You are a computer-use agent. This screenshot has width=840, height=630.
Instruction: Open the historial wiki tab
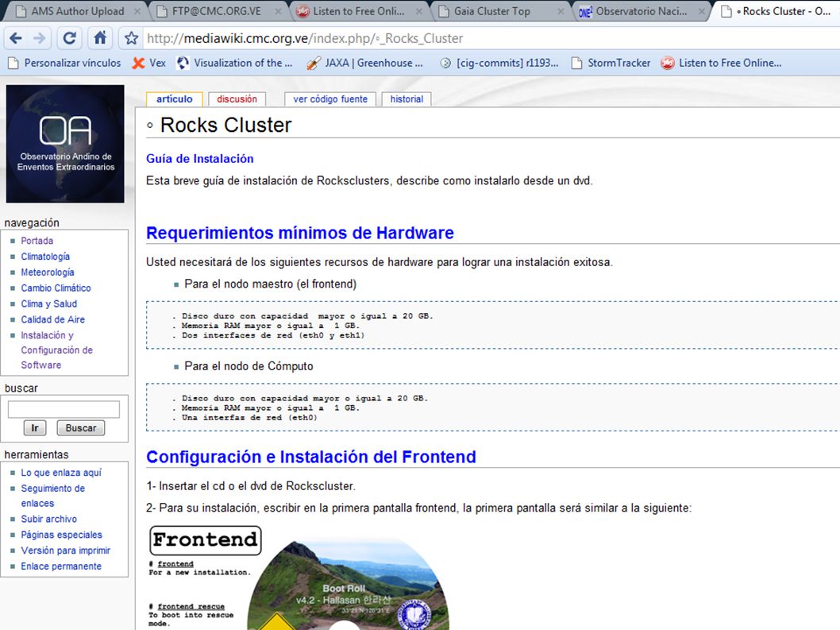(407, 99)
